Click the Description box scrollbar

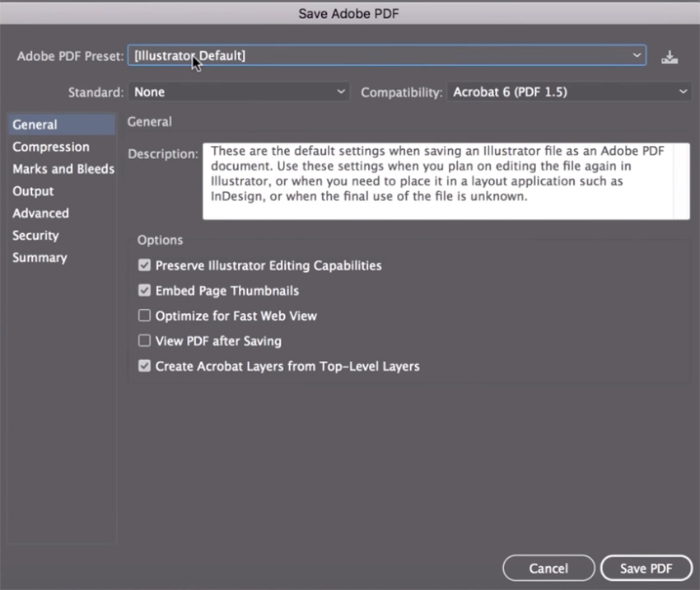(x=682, y=181)
